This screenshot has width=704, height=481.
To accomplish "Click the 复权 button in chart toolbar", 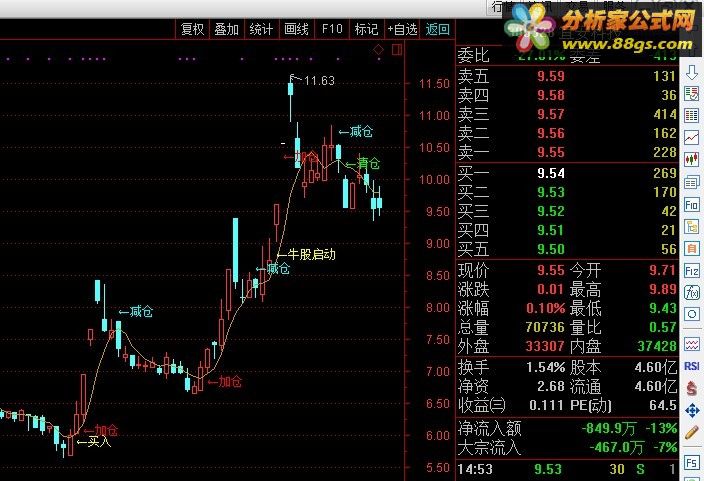I will (x=192, y=30).
